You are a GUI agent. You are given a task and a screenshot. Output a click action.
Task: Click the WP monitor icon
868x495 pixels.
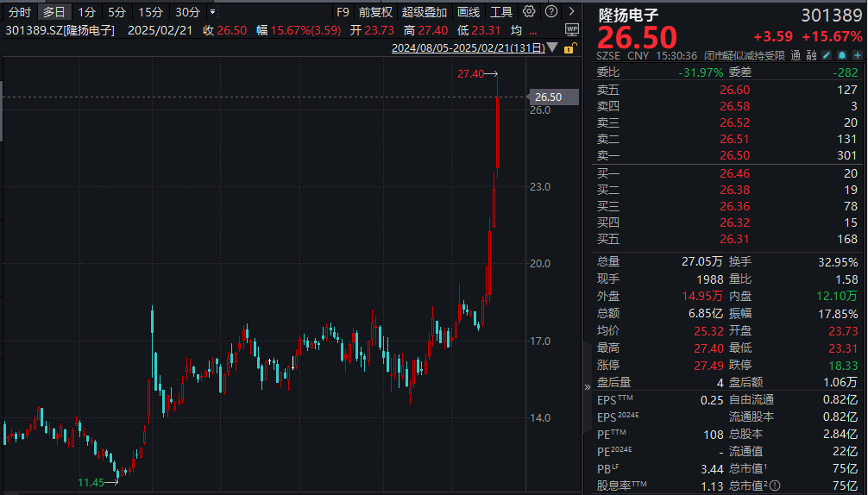point(572,30)
